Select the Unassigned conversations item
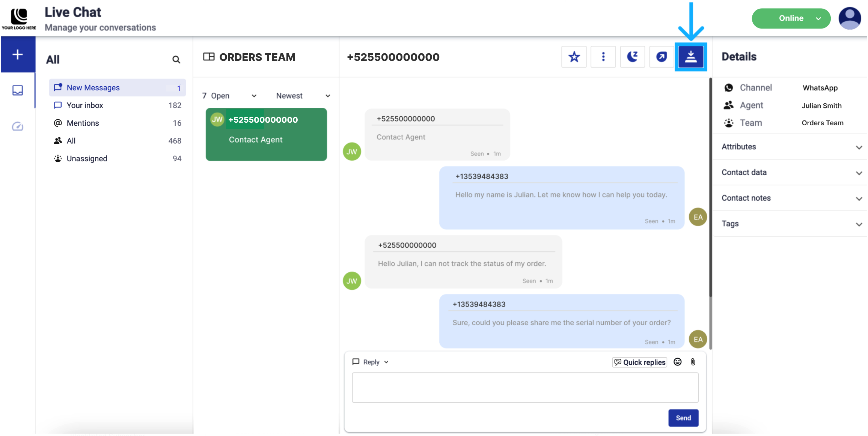This screenshot has height=436, width=868. tap(87, 159)
